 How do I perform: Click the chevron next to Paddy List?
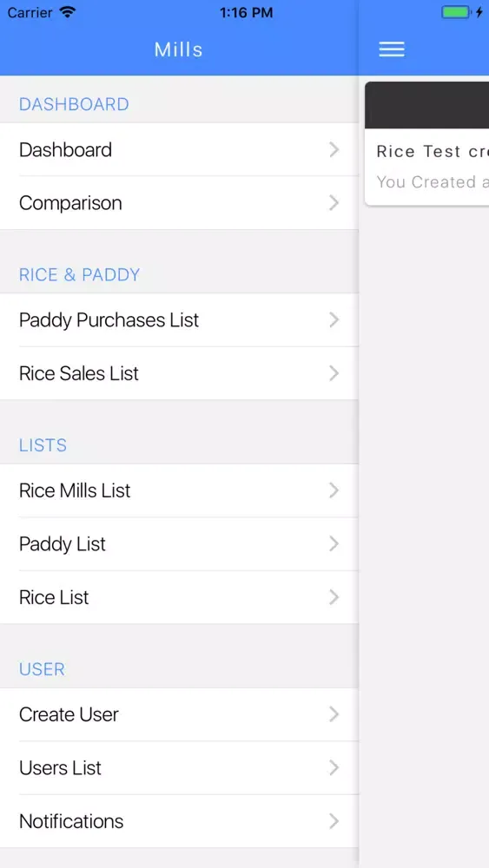click(x=334, y=543)
